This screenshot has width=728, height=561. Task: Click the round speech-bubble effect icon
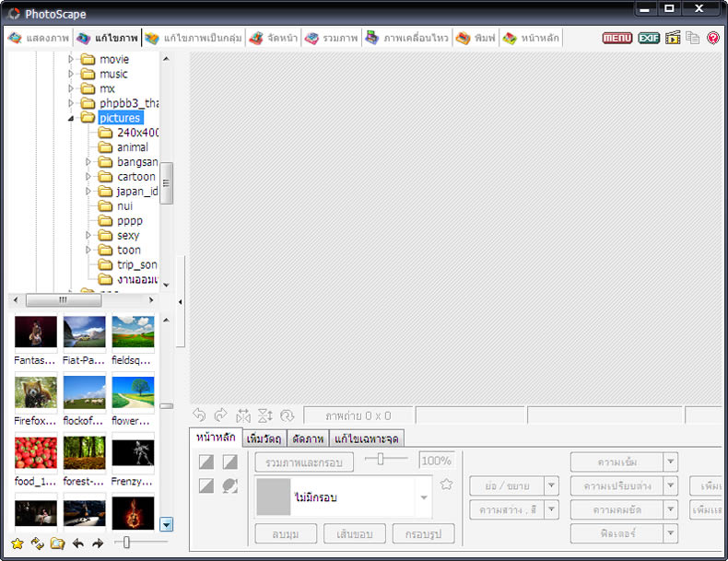coord(229,485)
